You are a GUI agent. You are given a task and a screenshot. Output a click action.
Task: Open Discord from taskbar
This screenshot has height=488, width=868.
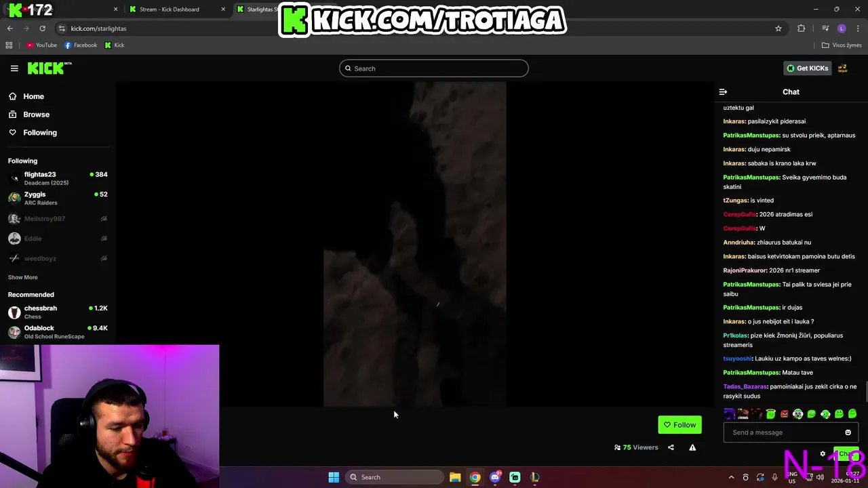tap(495, 477)
